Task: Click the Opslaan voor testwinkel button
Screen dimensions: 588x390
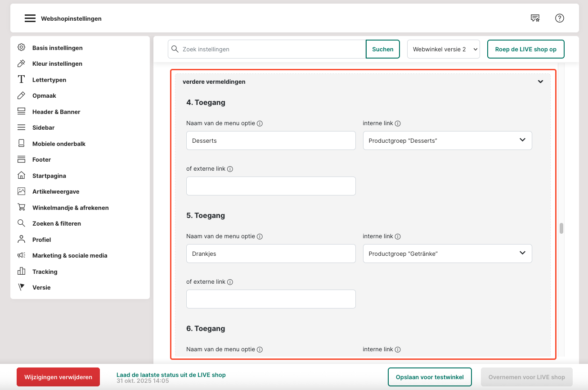Action: click(x=430, y=377)
